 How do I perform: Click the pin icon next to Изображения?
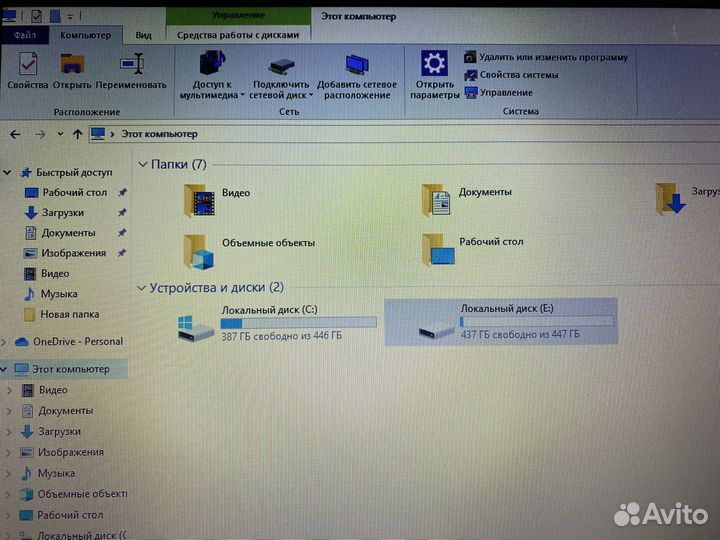(x=122, y=253)
